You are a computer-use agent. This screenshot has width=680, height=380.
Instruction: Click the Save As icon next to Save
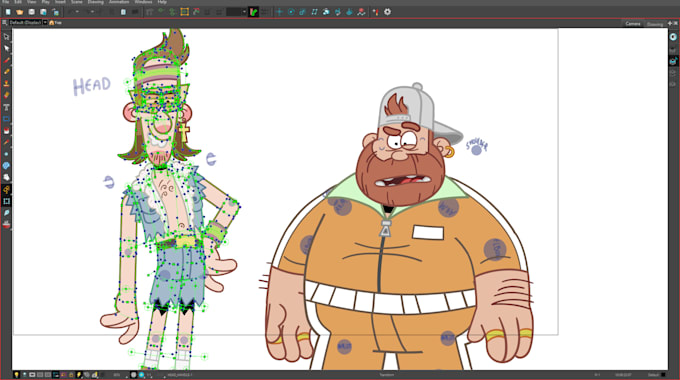tap(43, 12)
